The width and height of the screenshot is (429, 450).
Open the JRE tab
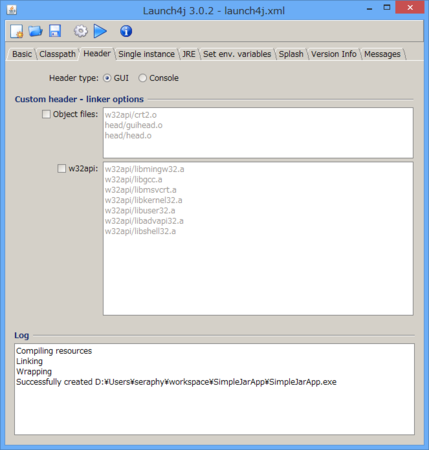tap(189, 54)
